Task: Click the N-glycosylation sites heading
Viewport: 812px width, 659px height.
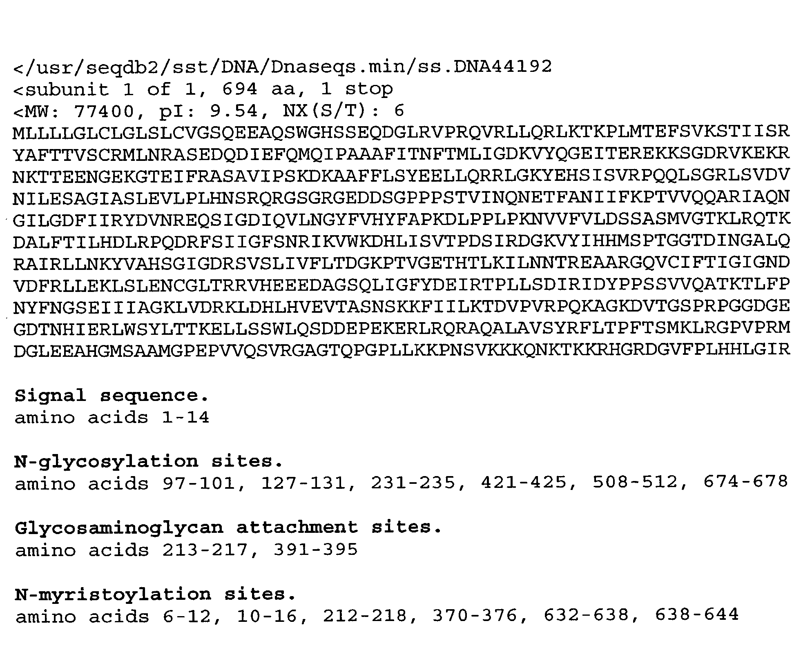Action: (x=149, y=462)
